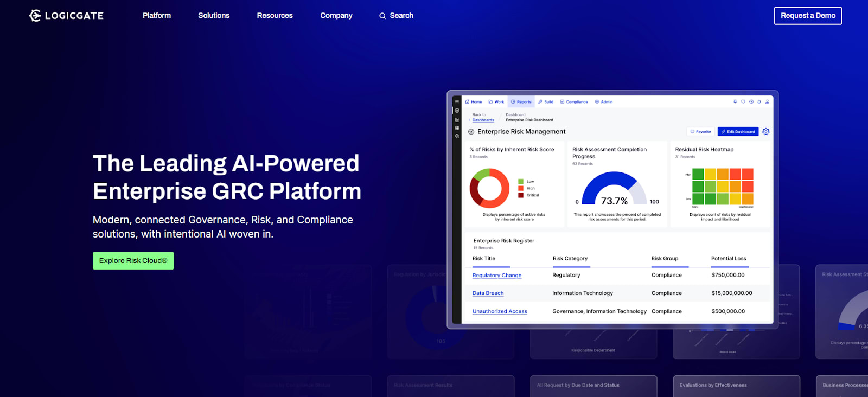The image size is (868, 397).
Task: Click the Enterprise Risk Dashboard breadcrumb text
Action: (x=529, y=120)
